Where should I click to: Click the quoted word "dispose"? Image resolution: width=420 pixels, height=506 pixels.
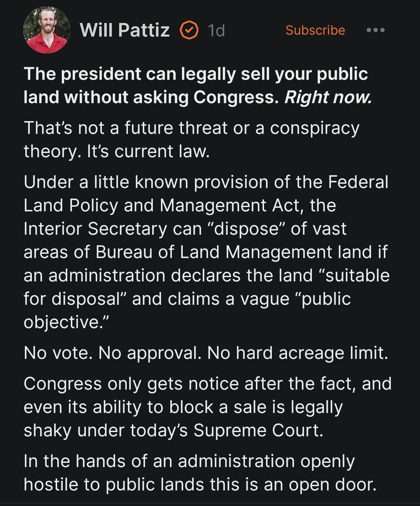(x=245, y=228)
